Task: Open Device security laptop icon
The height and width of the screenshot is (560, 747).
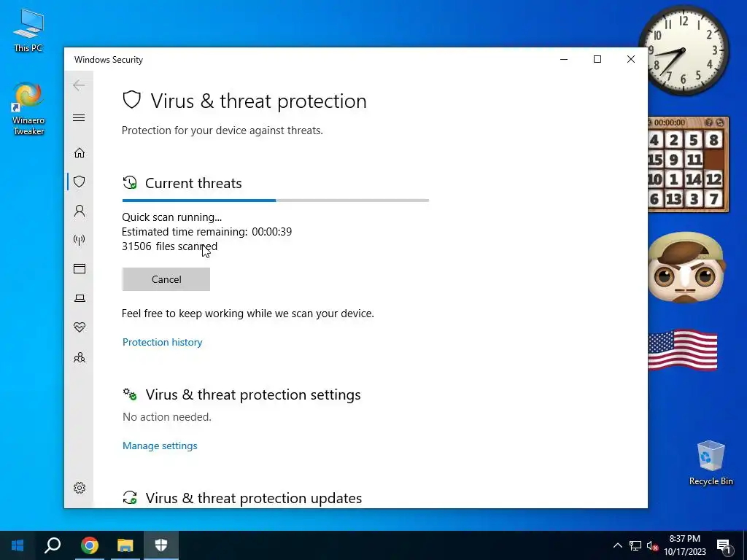Action: click(79, 298)
